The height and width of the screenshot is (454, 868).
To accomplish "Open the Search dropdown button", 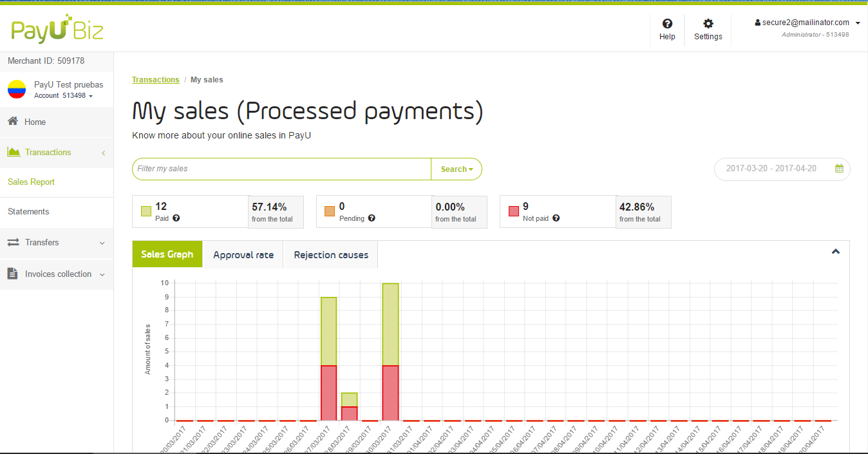I will 457,169.
